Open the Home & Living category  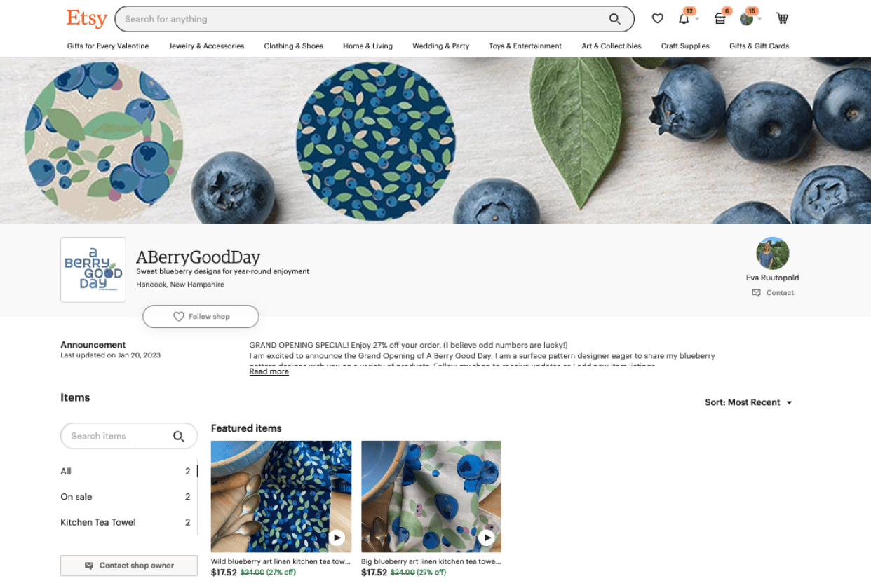coord(367,46)
